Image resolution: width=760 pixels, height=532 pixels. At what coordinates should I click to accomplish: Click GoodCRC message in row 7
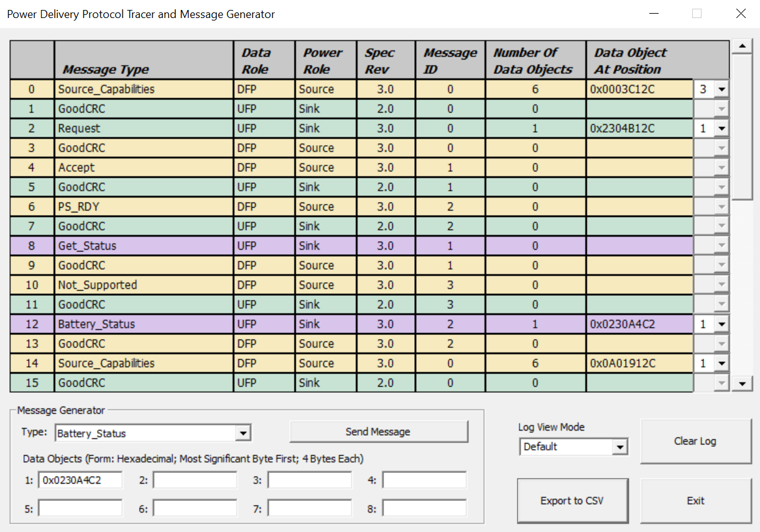[x=144, y=226]
